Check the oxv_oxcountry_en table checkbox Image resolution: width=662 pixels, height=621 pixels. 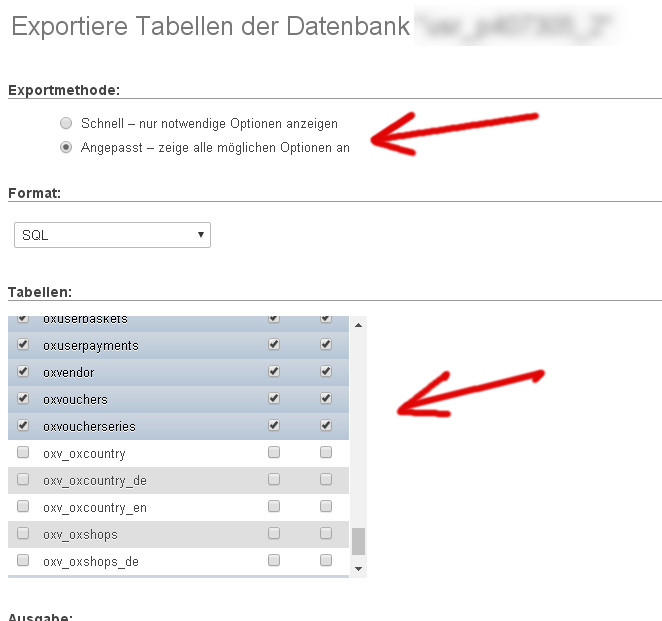click(x=23, y=506)
